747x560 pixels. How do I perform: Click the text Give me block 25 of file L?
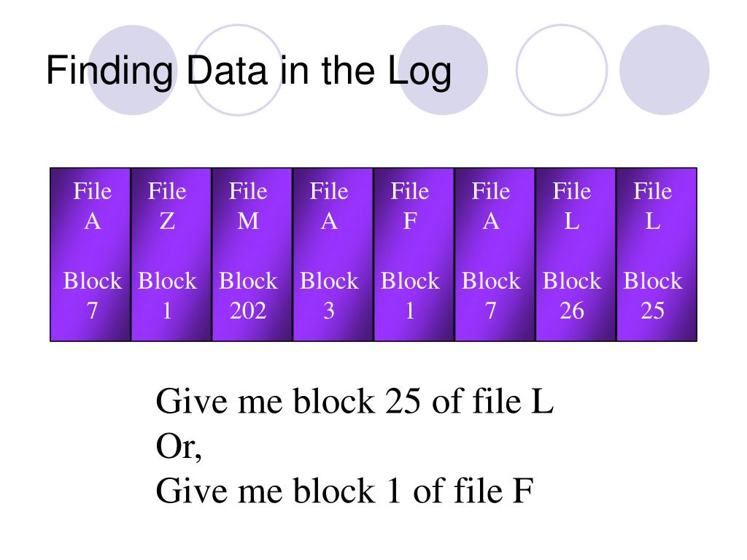pyautogui.click(x=355, y=401)
